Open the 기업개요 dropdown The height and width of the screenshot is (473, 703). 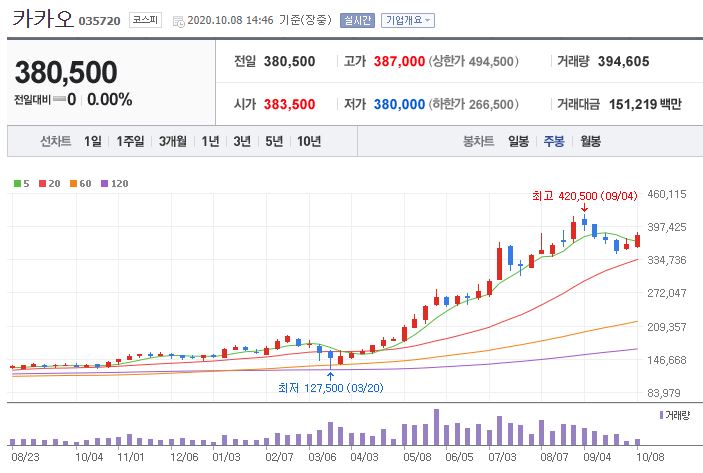(408, 20)
